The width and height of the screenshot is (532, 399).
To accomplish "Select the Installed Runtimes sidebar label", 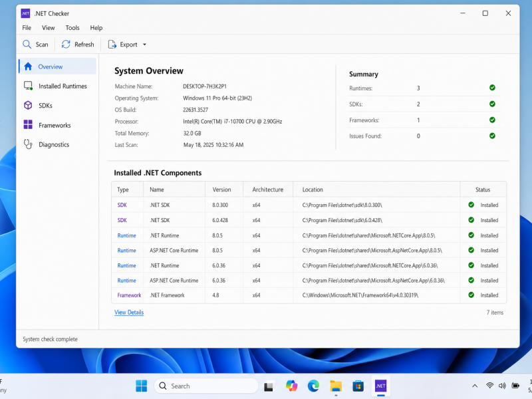I will 63,86.
